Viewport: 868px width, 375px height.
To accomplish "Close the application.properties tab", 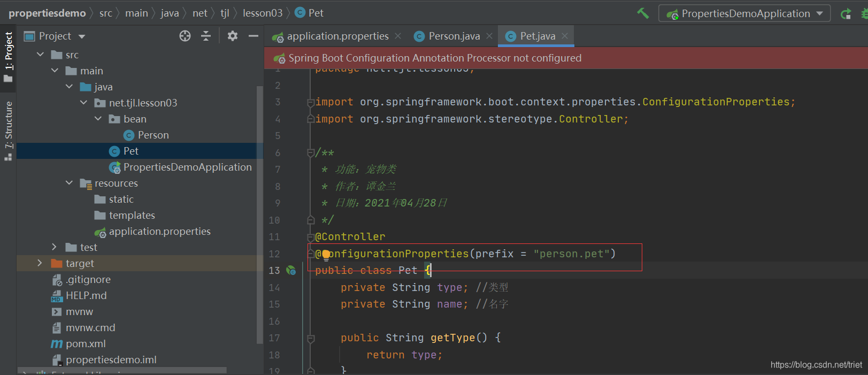I will [x=398, y=36].
